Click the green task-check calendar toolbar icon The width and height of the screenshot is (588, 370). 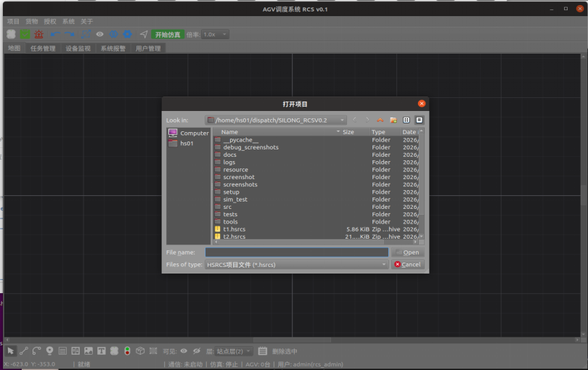[25, 35]
